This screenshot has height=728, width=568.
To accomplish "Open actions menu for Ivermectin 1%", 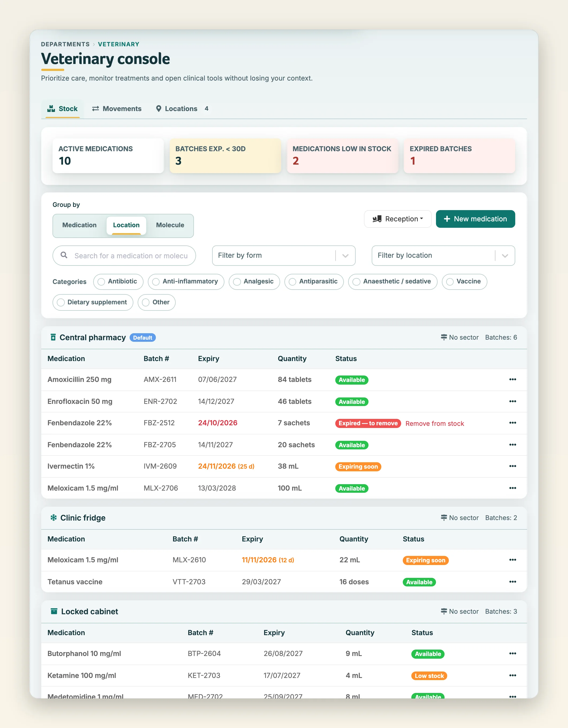I will 512,466.
